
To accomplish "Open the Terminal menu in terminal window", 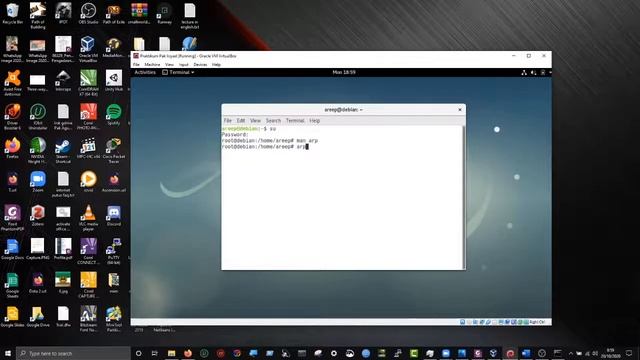I will (x=295, y=121).
